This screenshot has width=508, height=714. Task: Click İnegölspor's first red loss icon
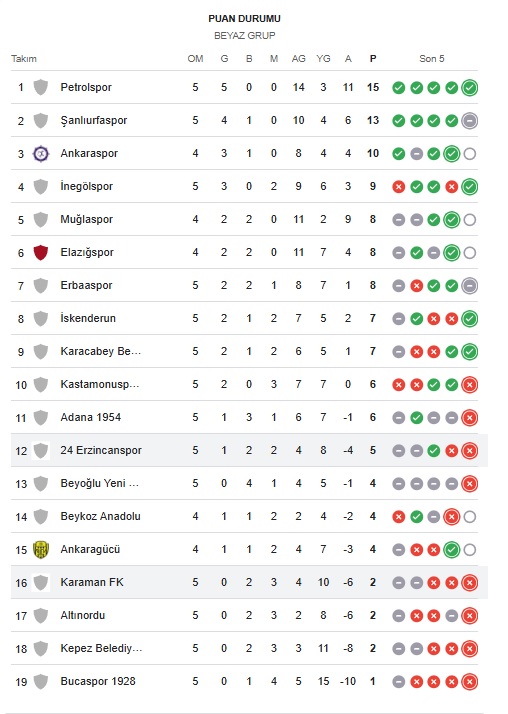pos(398,187)
